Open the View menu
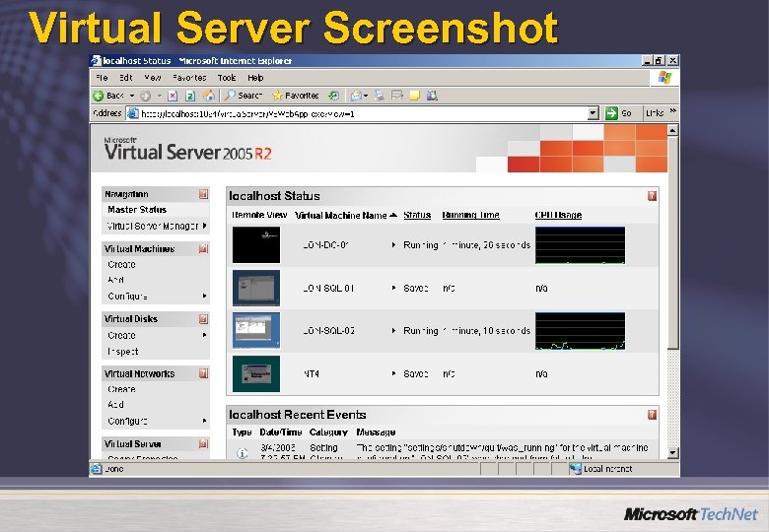This screenshot has height=532, width=769. (153, 78)
